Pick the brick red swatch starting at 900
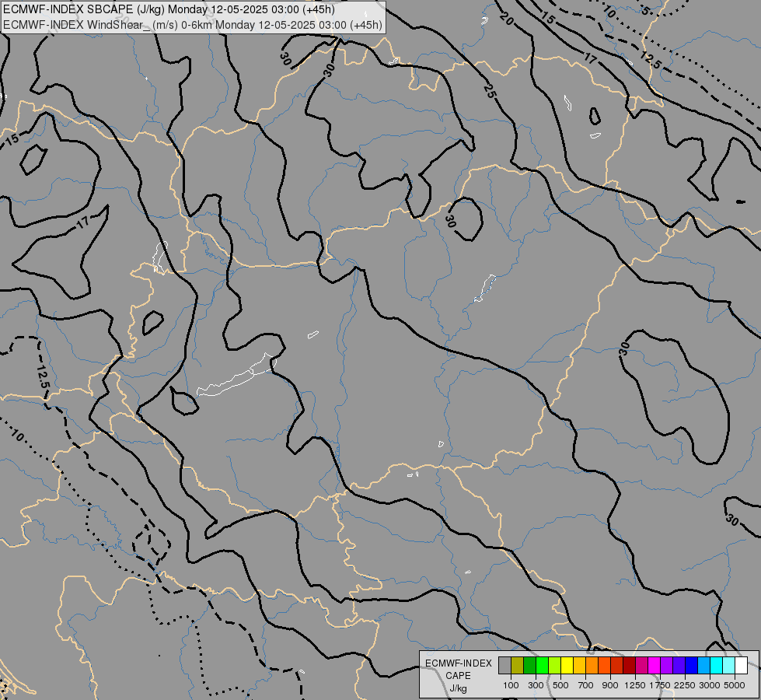The image size is (761, 700). pyautogui.click(x=617, y=665)
